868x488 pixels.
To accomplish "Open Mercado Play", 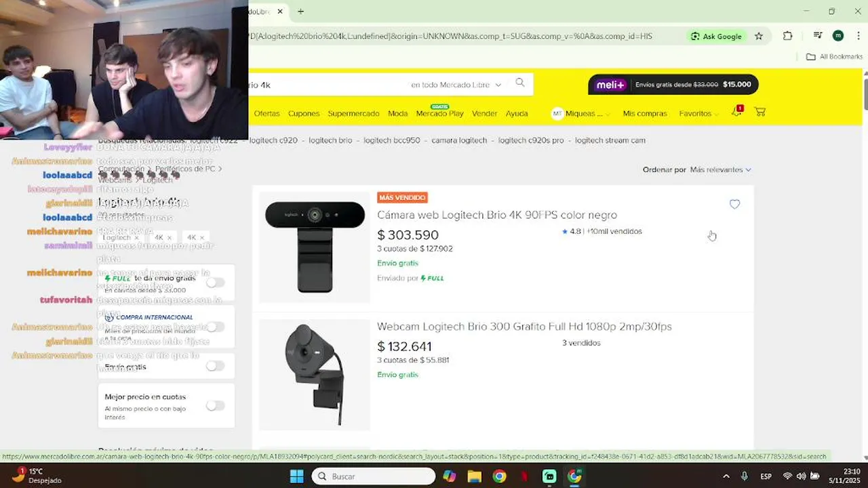I will tap(439, 113).
